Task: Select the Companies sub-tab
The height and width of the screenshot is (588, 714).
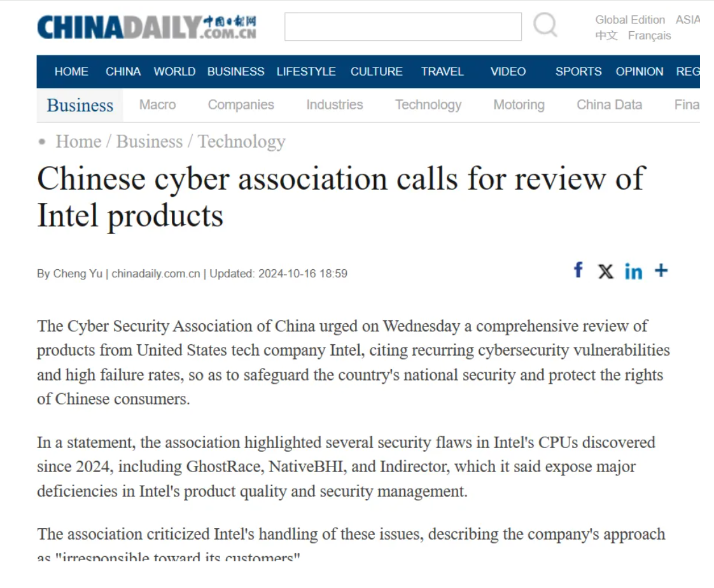Action: point(241,105)
